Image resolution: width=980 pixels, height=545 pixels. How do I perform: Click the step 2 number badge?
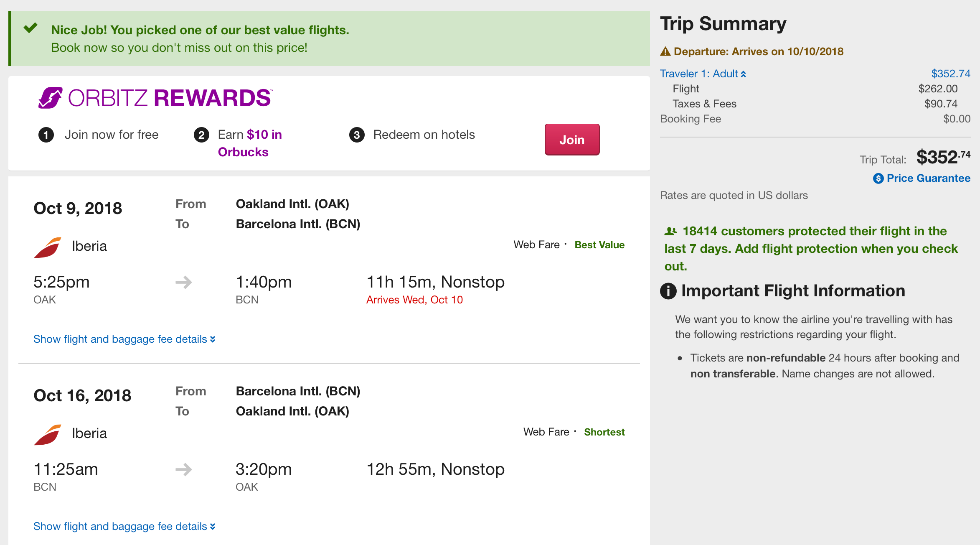tap(201, 135)
